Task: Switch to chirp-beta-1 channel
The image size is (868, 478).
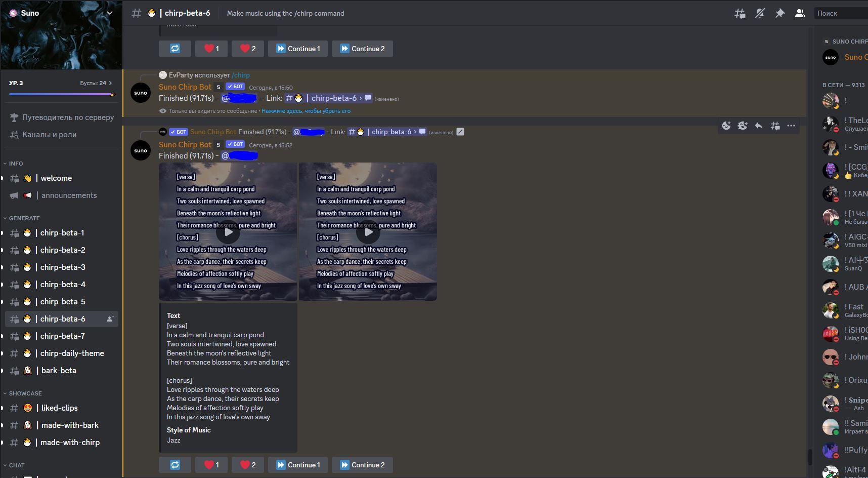Action: pyautogui.click(x=62, y=233)
